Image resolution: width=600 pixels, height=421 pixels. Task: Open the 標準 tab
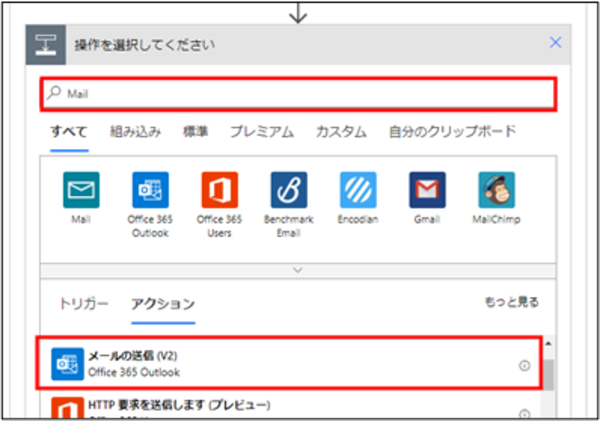pos(196,132)
